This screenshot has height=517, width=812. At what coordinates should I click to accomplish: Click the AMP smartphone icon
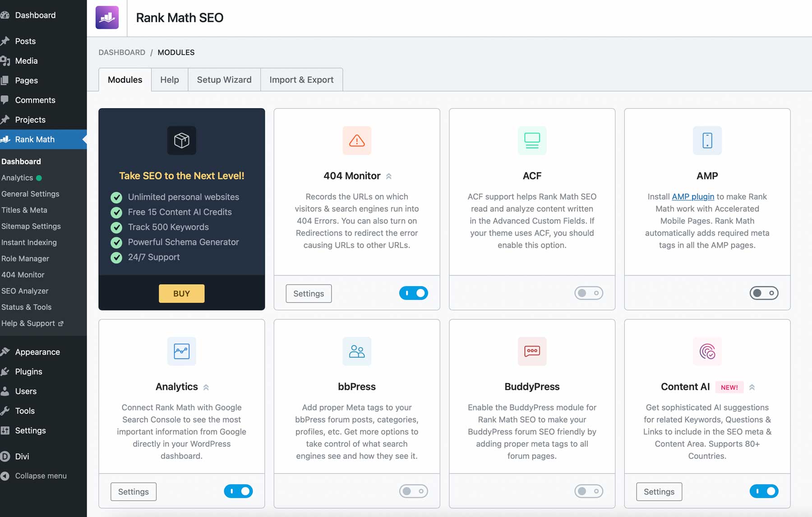point(707,141)
